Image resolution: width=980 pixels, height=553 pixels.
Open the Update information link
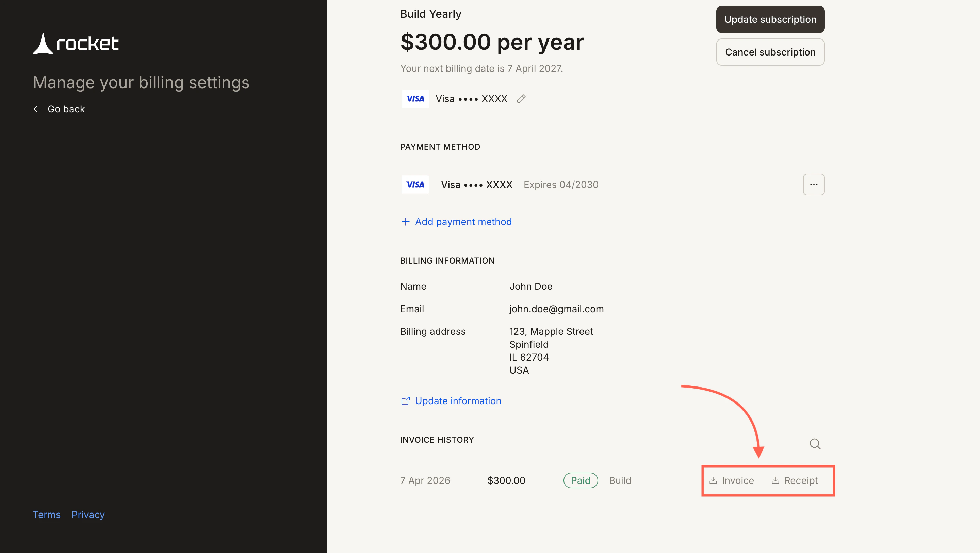pyautogui.click(x=458, y=401)
